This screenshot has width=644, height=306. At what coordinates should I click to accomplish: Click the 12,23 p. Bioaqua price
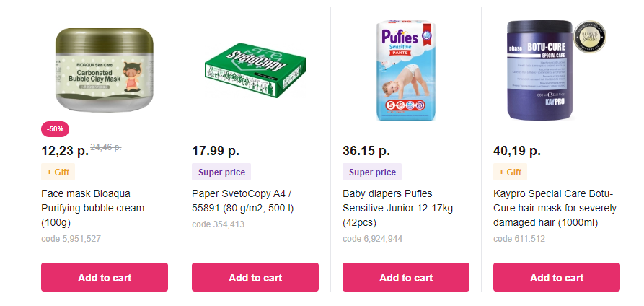[64, 151]
